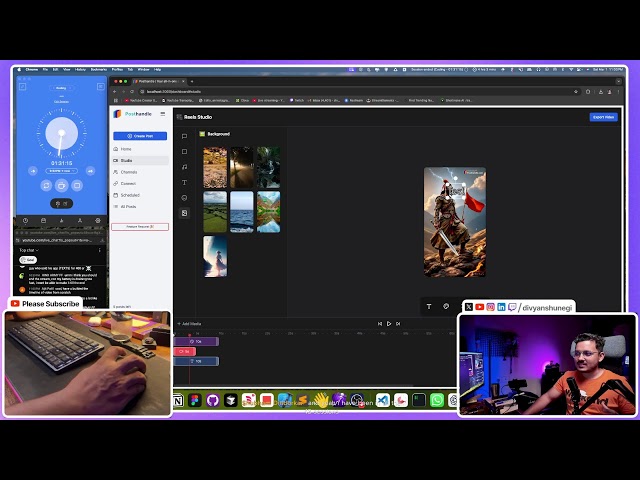Open the music notes audio panel
The width and height of the screenshot is (640, 480).
click(184, 167)
